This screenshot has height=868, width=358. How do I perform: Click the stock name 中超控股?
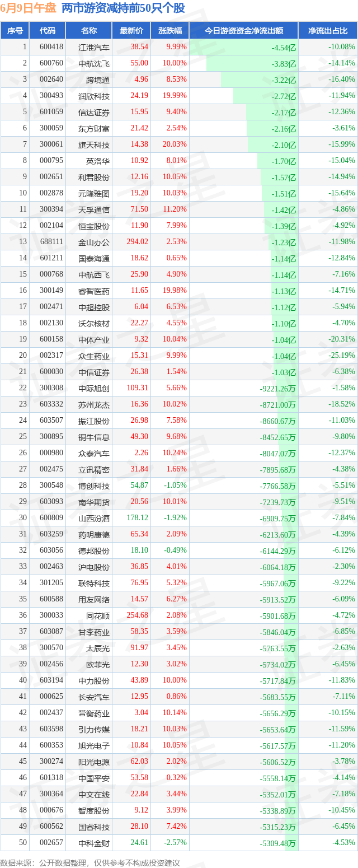94,307
